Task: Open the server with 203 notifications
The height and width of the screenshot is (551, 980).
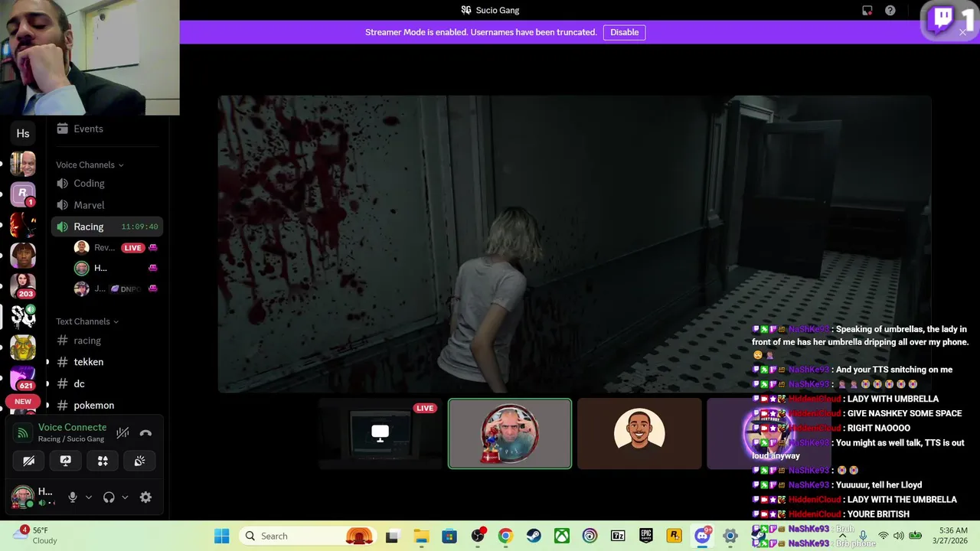Action: 23,285
